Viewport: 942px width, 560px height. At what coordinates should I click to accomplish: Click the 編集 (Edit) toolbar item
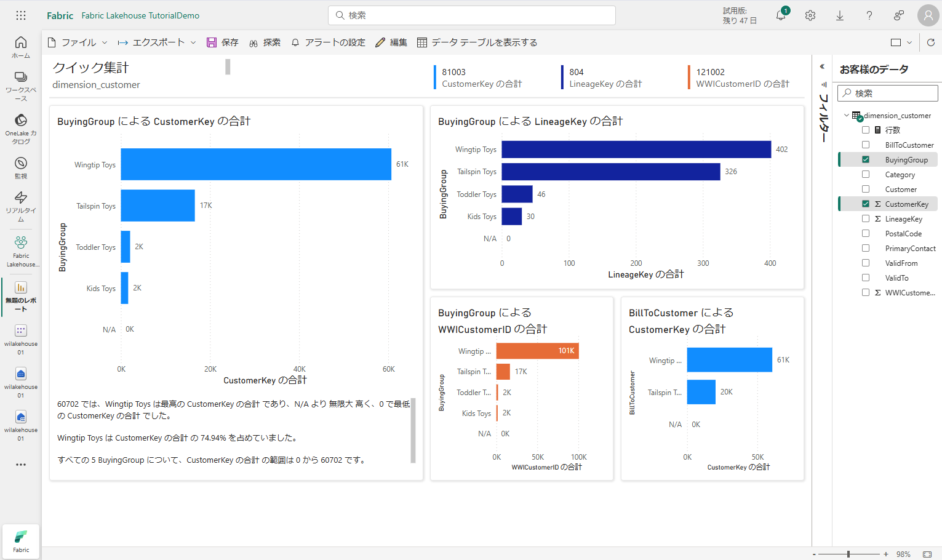[391, 42]
